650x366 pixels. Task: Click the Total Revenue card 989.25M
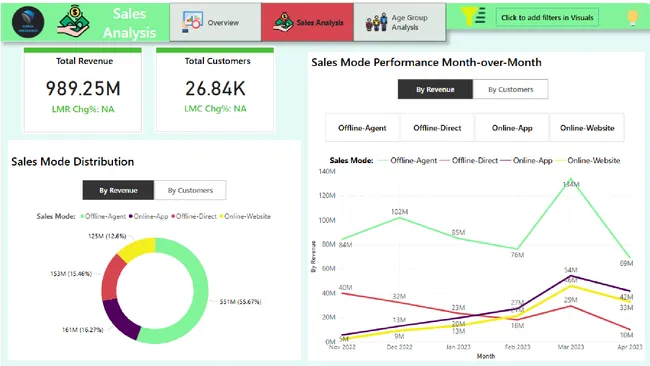tap(83, 89)
